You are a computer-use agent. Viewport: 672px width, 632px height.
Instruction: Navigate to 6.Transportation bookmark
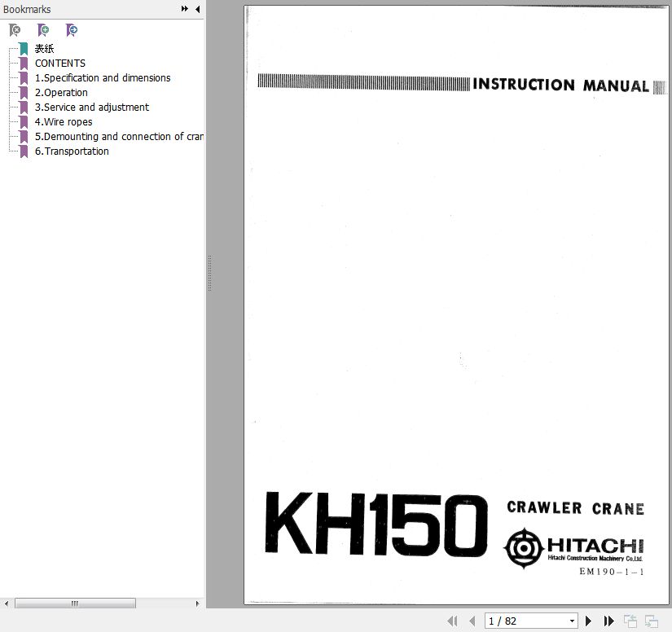point(72,151)
